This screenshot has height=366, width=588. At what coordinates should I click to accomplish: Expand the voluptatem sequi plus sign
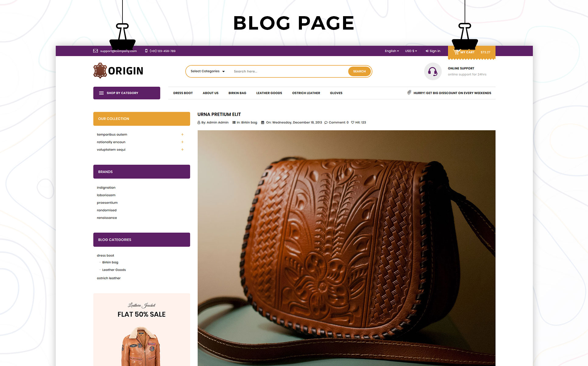(182, 150)
